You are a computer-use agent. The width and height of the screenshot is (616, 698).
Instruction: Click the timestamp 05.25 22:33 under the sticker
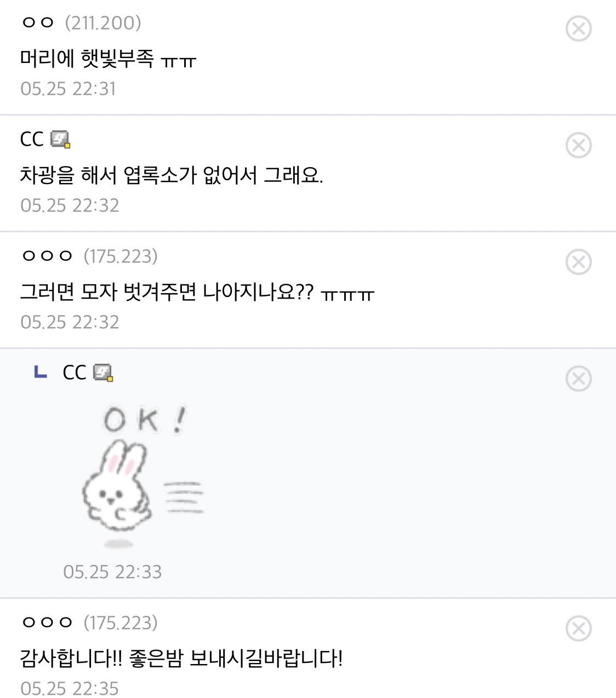click(x=112, y=572)
